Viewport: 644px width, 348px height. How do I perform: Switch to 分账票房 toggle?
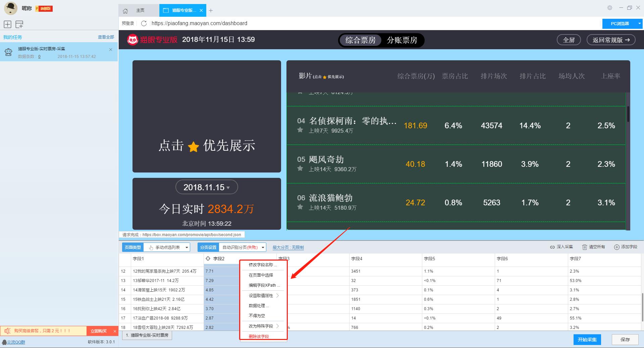402,40
